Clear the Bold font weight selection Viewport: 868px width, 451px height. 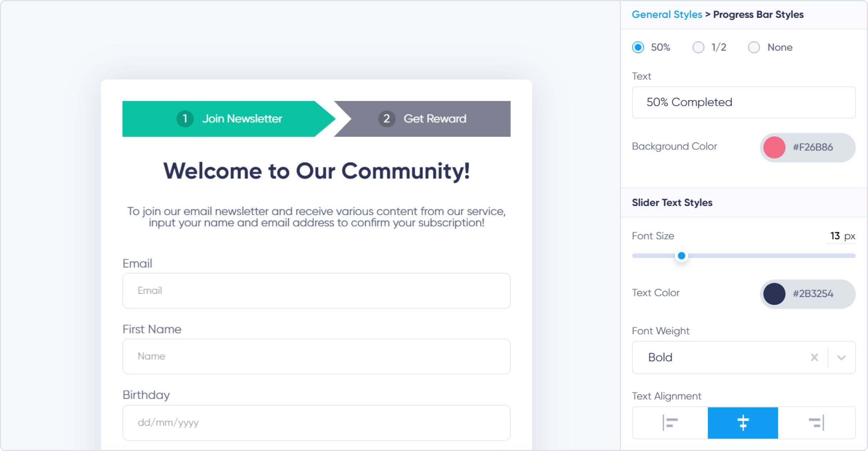(814, 357)
